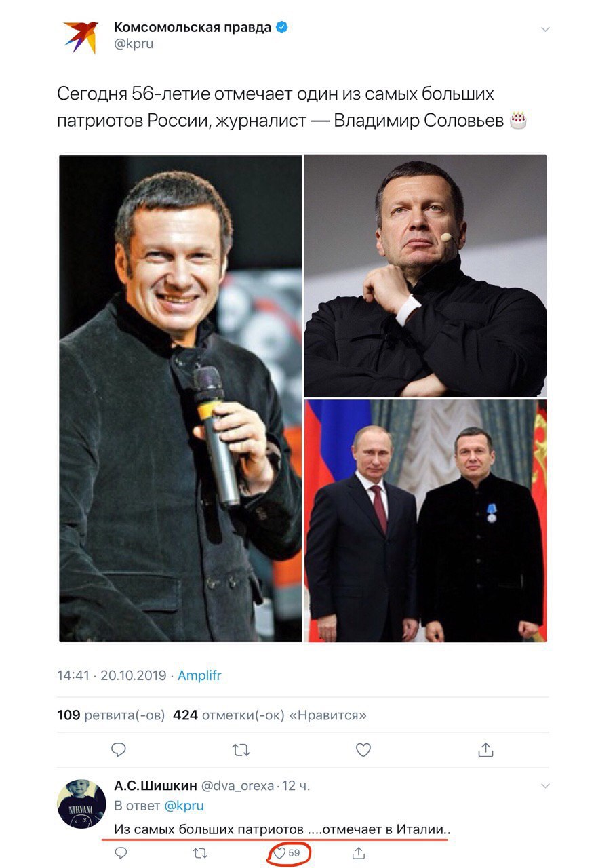View the 424 likes list

pos(270,715)
